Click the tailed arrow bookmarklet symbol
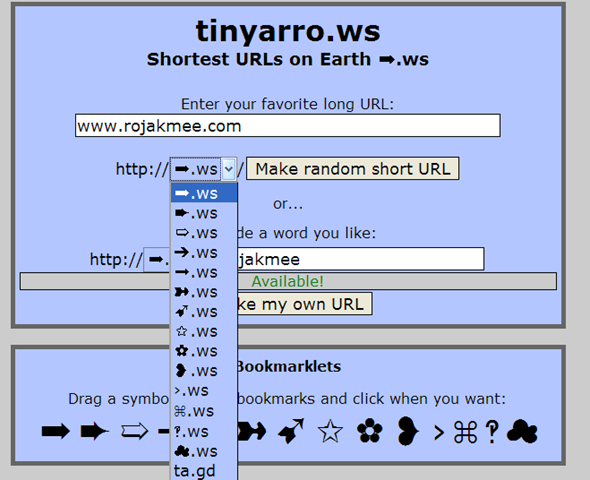 (94, 431)
